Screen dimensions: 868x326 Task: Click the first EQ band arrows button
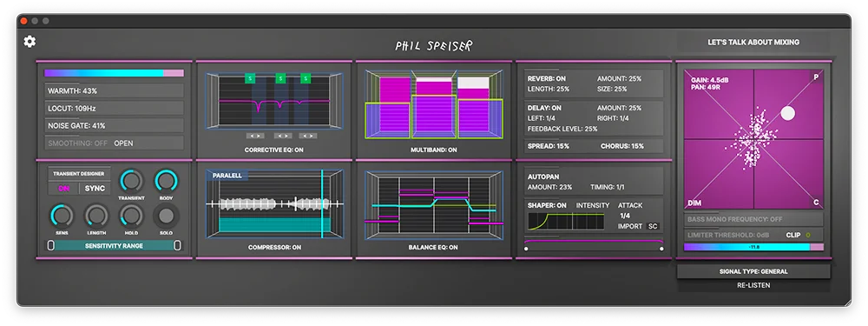pos(255,136)
